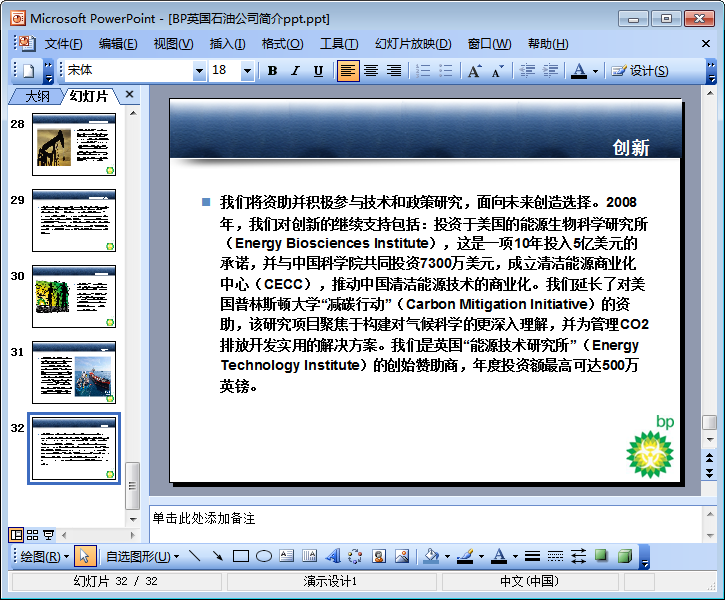
Task: Open the 绘图(R) drawing menu
Action: tap(44, 556)
